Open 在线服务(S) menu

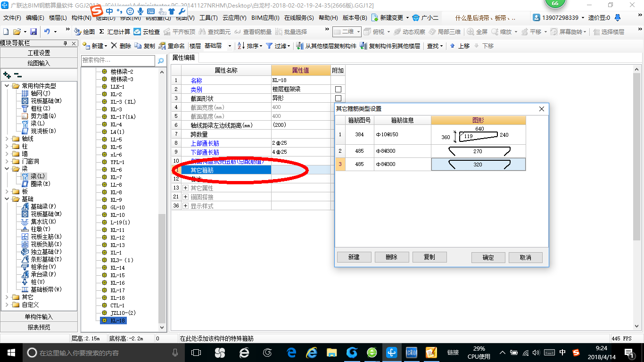(x=299, y=18)
